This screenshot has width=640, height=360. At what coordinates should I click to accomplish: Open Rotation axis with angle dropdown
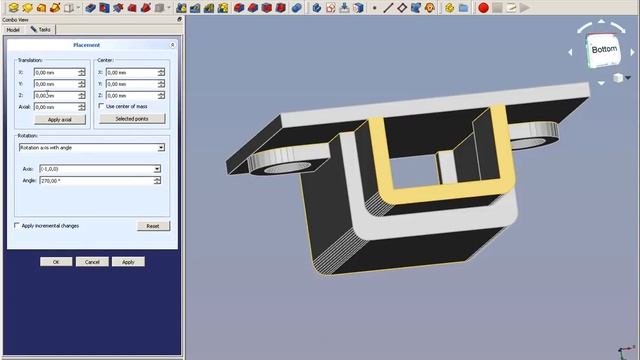(161, 147)
